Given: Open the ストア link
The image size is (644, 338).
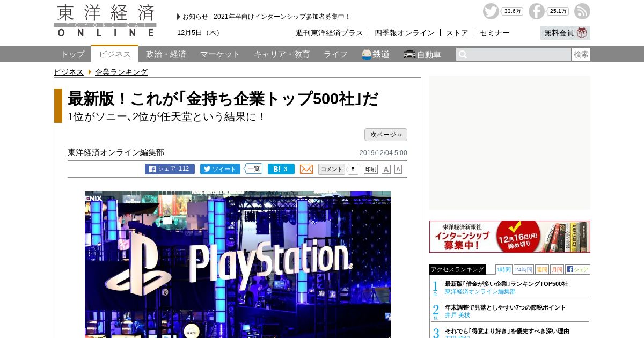Looking at the screenshot, I should pyautogui.click(x=457, y=33).
